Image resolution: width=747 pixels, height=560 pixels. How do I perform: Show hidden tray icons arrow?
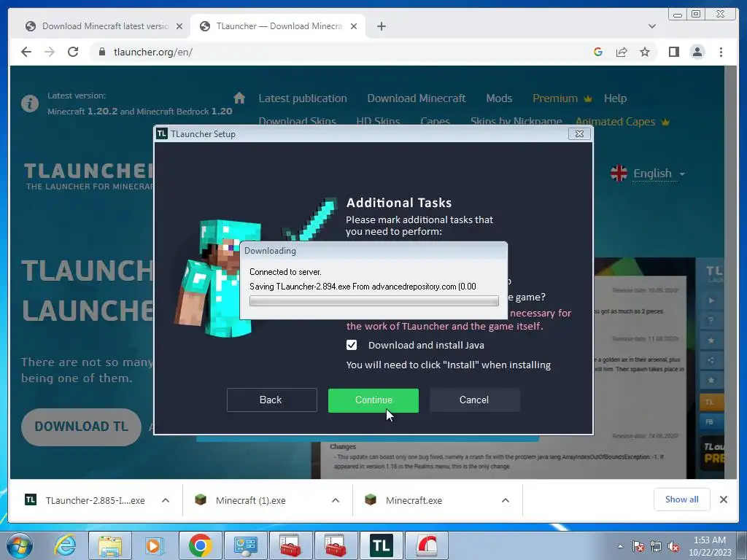pyautogui.click(x=620, y=547)
